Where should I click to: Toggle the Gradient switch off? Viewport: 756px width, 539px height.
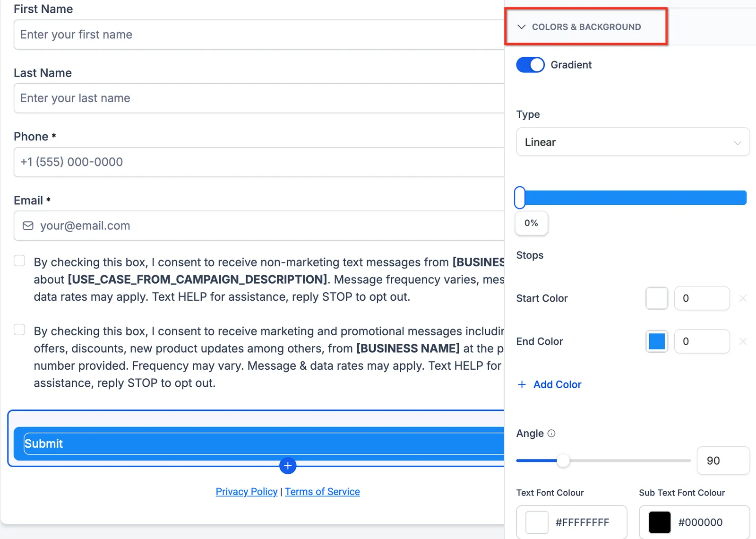530,65
